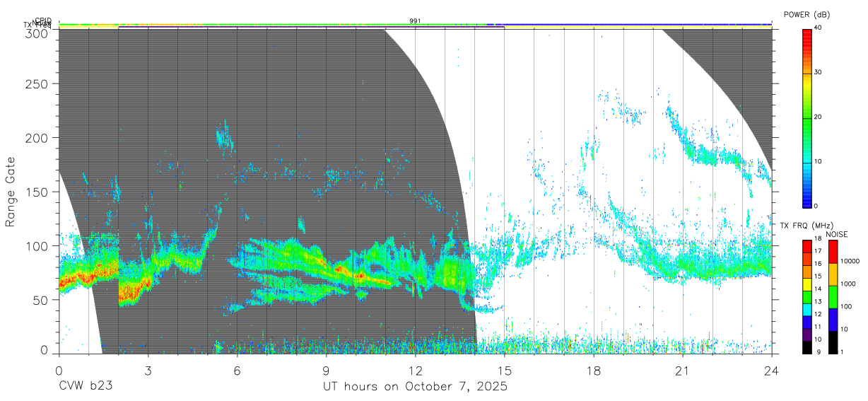Viewport: 868px width, 401px height.
Task: Click the 9 tick on UT hours axis
Action: [326, 371]
